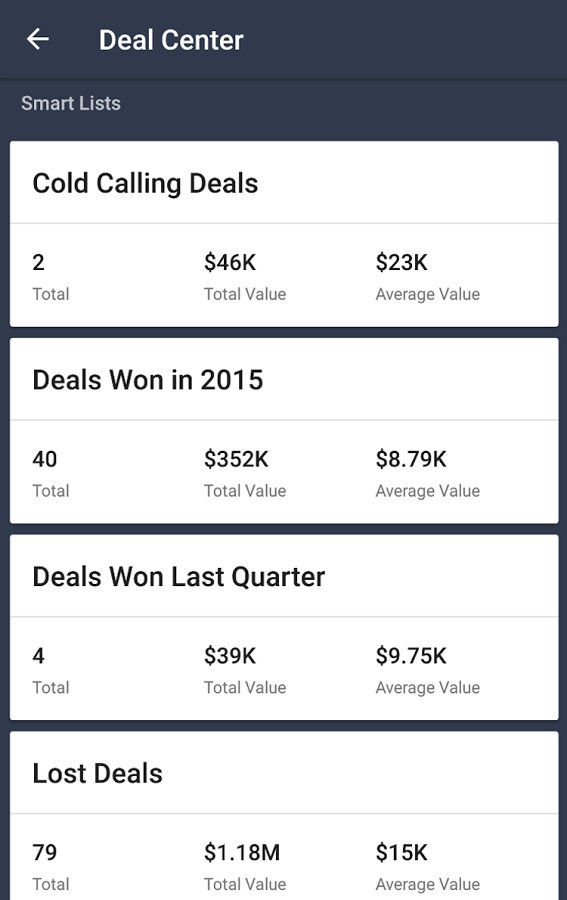The height and width of the screenshot is (900, 567).
Task: Tap Average Value label under $9.75K
Action: pos(428,688)
